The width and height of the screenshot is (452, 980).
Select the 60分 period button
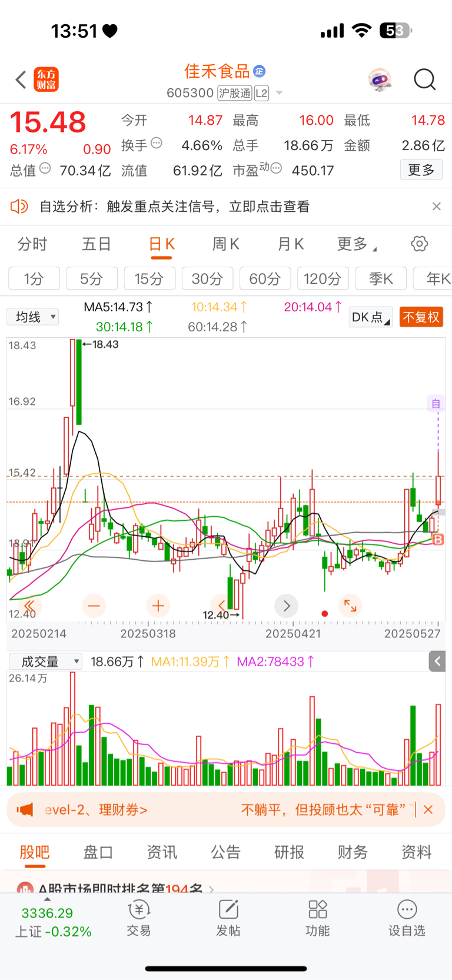click(265, 278)
